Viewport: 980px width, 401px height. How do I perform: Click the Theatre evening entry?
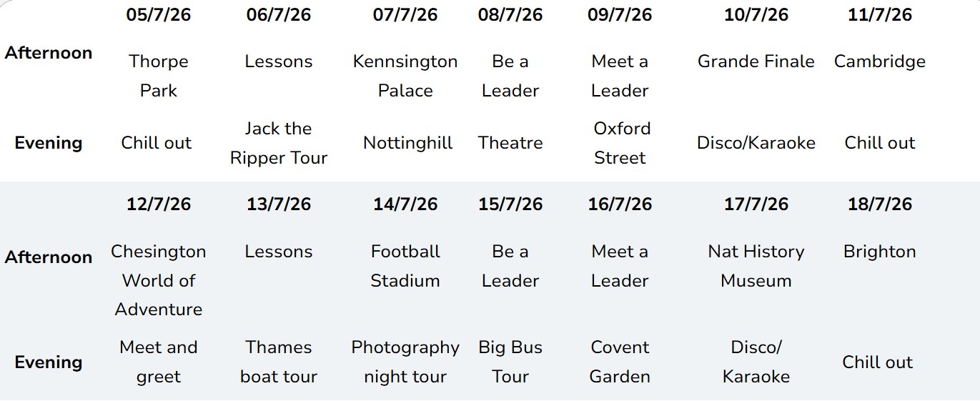(x=510, y=143)
